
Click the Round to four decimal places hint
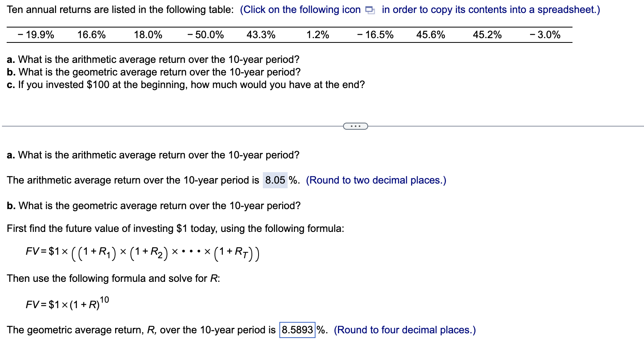point(404,330)
